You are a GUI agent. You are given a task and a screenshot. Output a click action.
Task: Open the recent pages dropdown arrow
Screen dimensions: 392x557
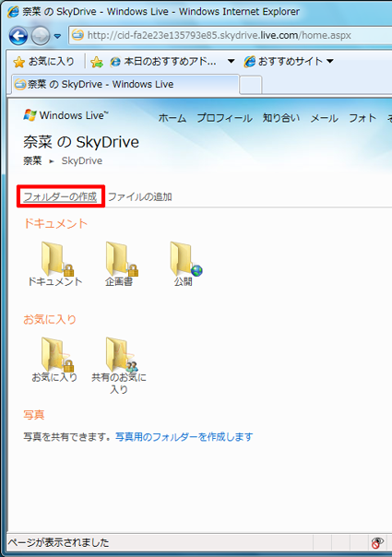(x=57, y=36)
